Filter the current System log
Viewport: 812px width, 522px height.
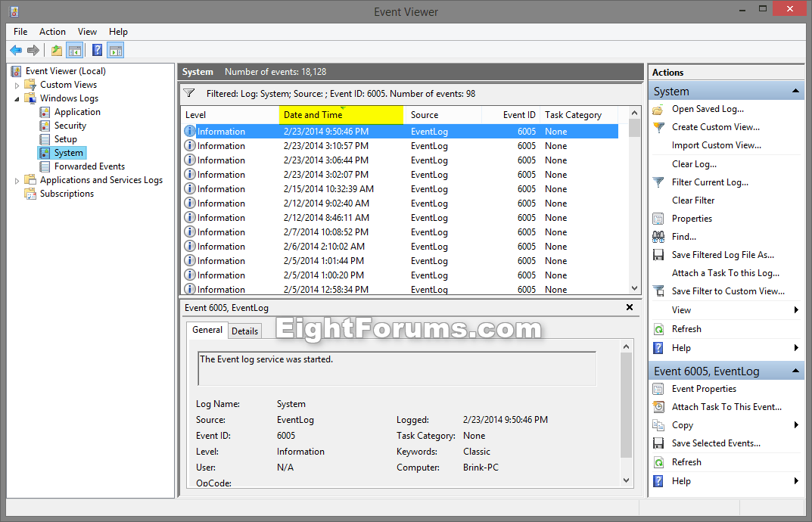(x=711, y=182)
